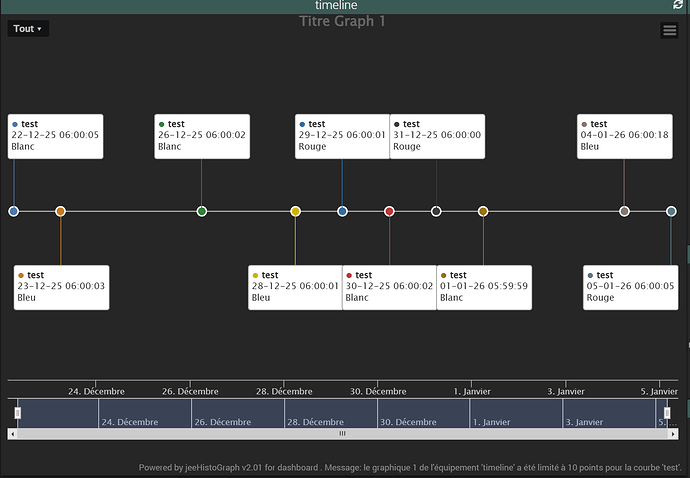Viewport: 690px width, 478px height.
Task: Click the blue marker for 22-12-25
Action: [14, 211]
